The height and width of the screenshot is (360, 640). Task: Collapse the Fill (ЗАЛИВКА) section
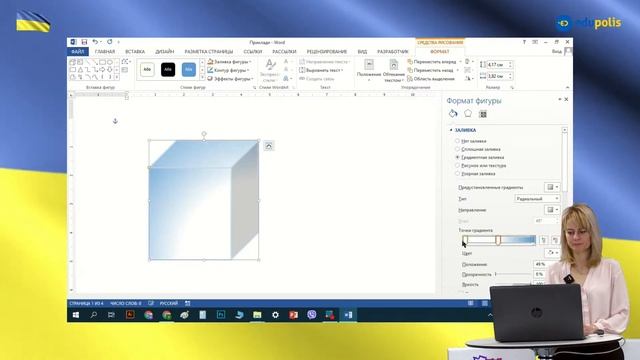[x=451, y=130]
